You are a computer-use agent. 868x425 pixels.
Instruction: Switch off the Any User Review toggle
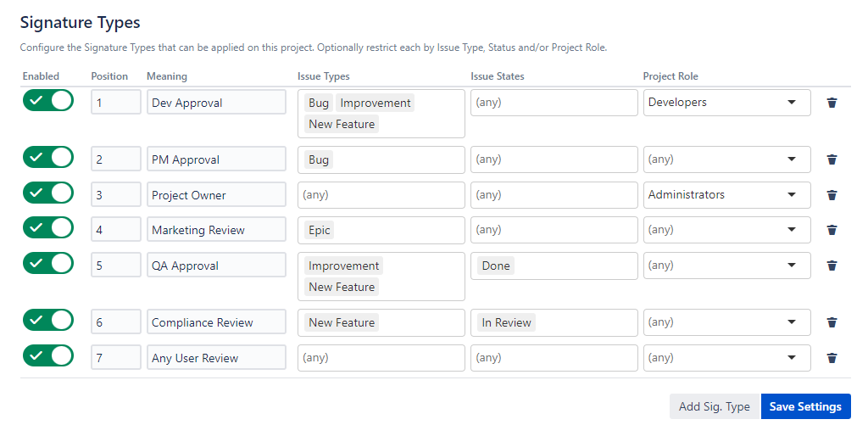point(48,356)
